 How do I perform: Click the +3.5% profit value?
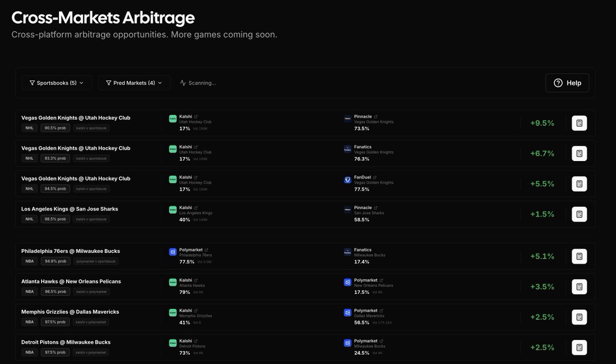click(542, 287)
